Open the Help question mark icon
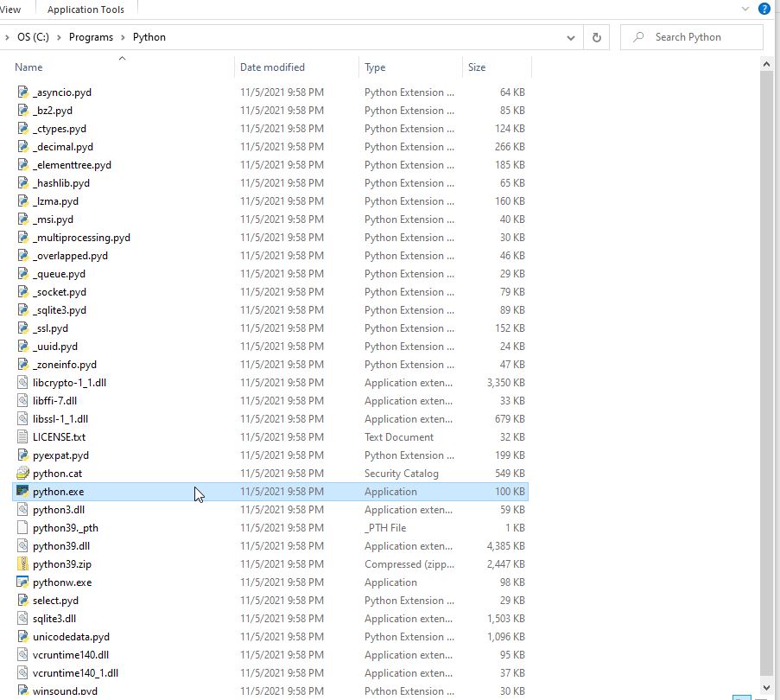The image size is (780, 700). [x=764, y=9]
